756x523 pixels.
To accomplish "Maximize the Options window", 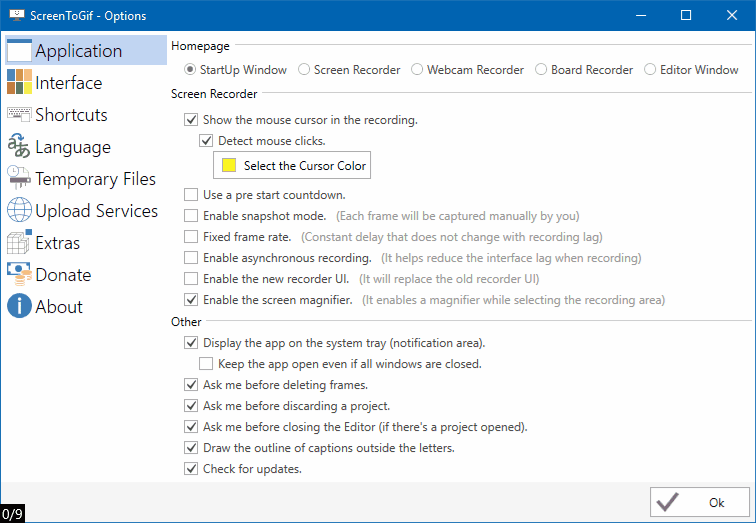I will pyautogui.click(x=686, y=15).
